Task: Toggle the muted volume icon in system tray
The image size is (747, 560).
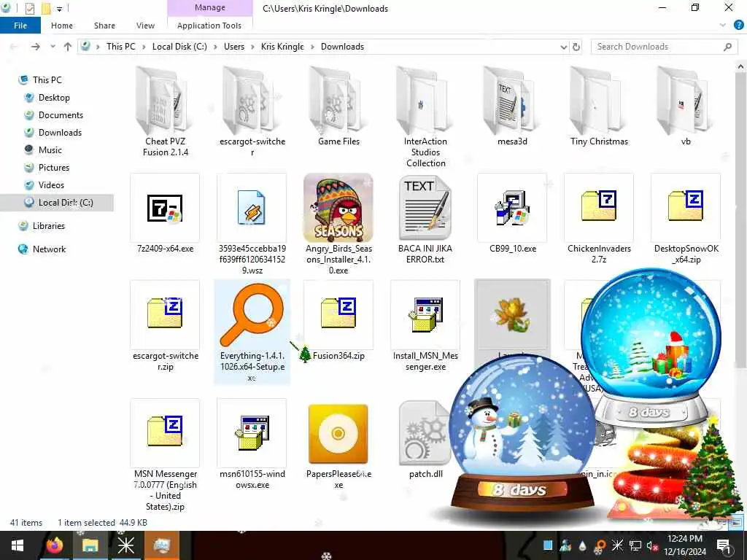Action: coord(651,545)
